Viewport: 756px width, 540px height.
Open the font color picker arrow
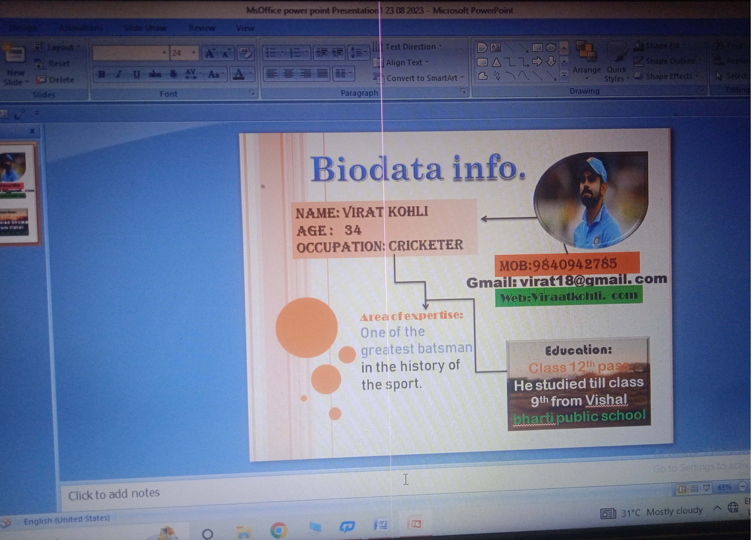[x=251, y=74]
